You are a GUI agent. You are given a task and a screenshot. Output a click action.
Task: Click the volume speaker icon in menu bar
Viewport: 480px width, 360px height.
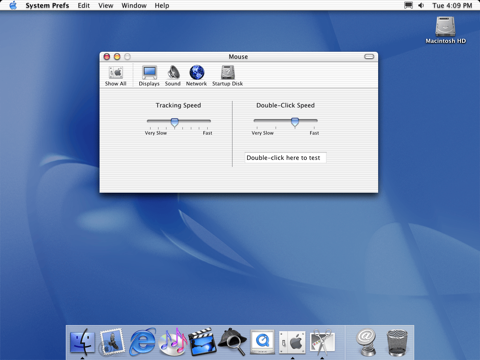(x=421, y=5)
